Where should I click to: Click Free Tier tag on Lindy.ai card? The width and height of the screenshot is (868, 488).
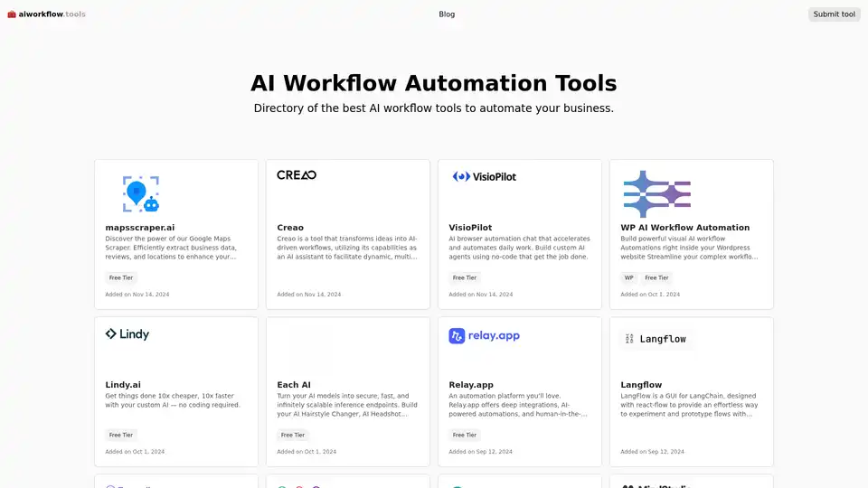pyautogui.click(x=121, y=435)
